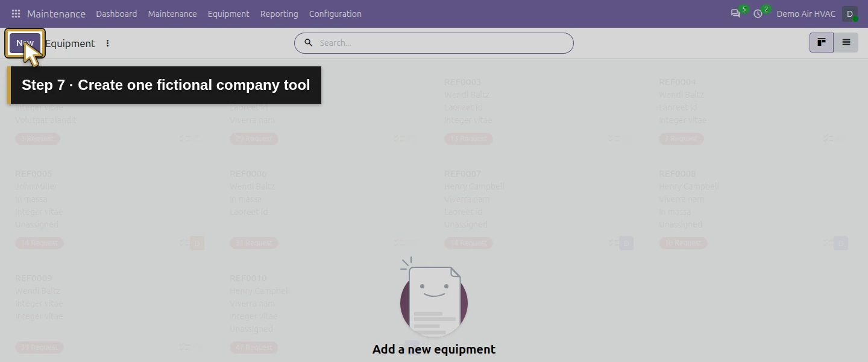Viewport: 868px width, 362px height.
Task: Open the Reporting menu
Action: coord(279,14)
